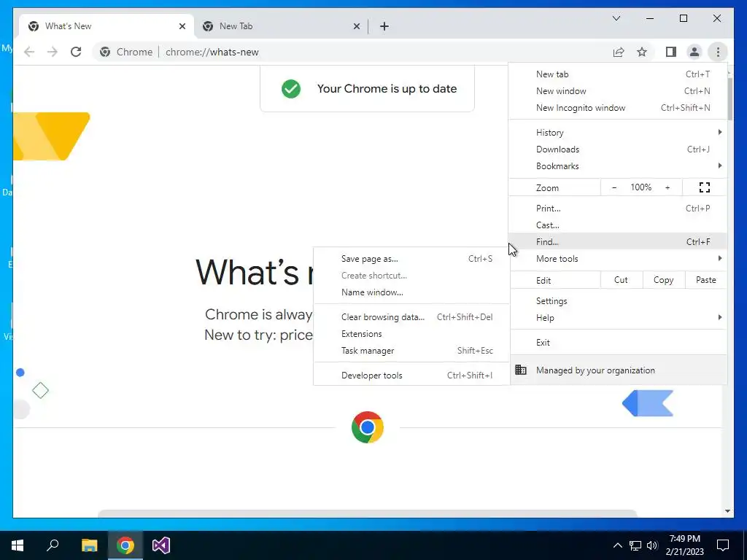
Task: Select New Incognito window
Action: [618, 108]
